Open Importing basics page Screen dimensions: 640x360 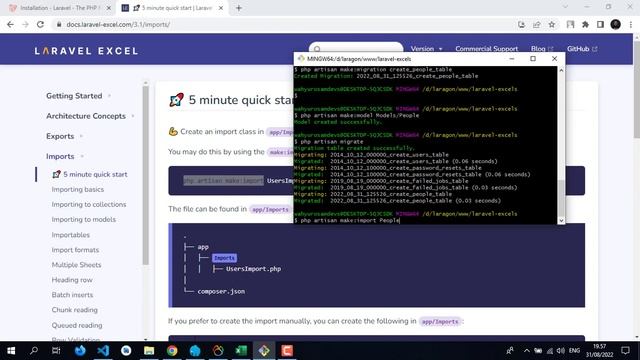(78, 189)
